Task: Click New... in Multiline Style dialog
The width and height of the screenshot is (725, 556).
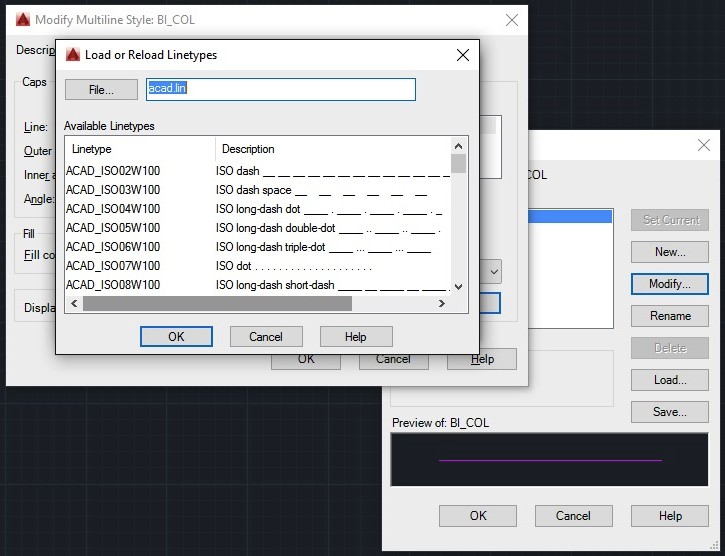Action: (670, 252)
